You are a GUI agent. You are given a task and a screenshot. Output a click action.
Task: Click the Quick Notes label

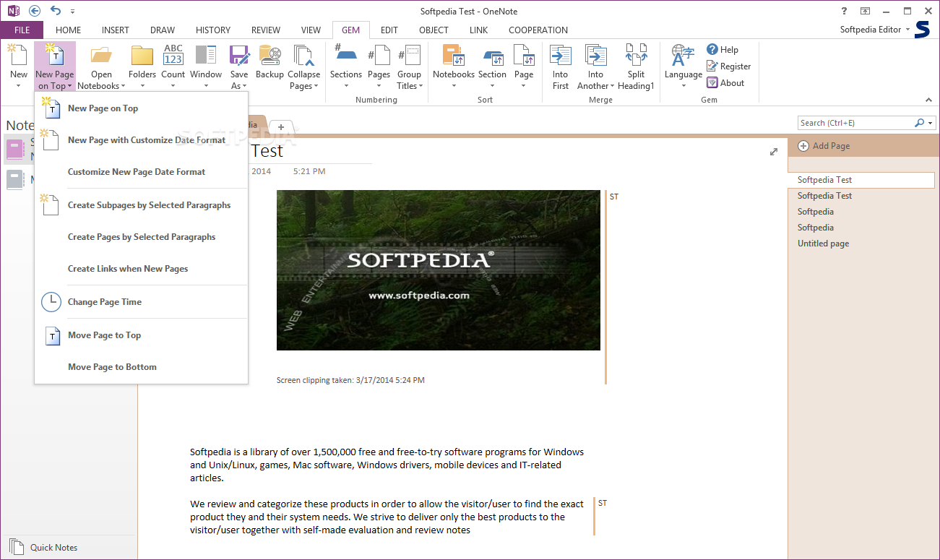[53, 548]
